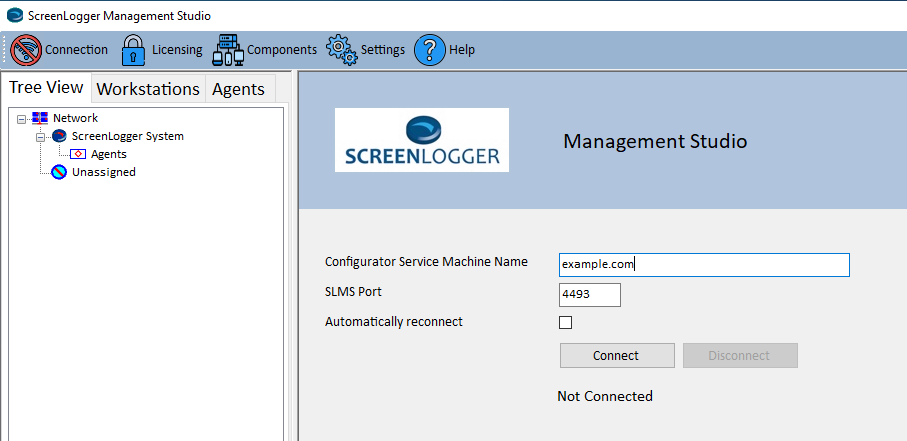
Task: Click the ScreenLogger logo image
Action: 421,140
